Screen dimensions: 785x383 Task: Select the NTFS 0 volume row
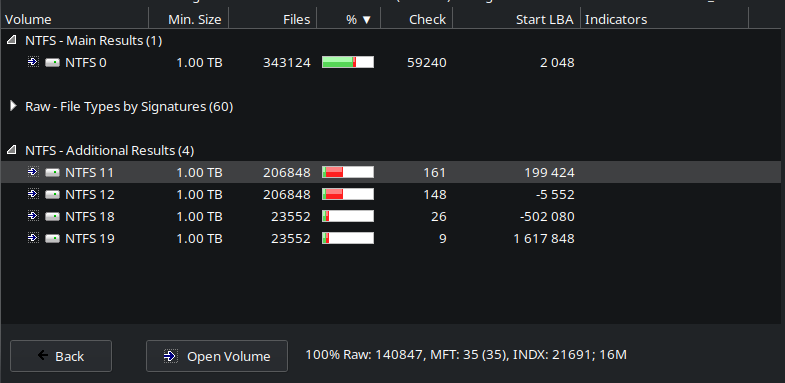point(391,63)
